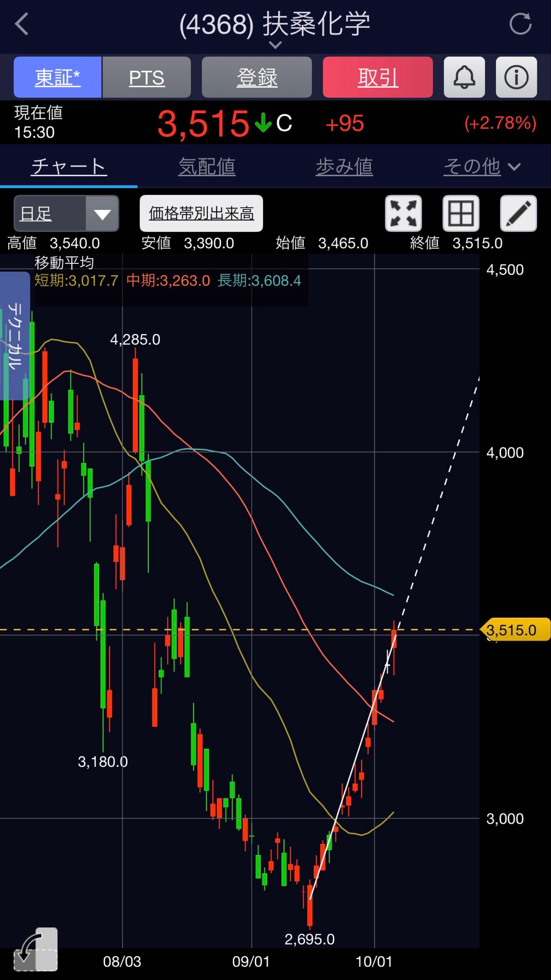Expand the その他 menu

[482, 167]
